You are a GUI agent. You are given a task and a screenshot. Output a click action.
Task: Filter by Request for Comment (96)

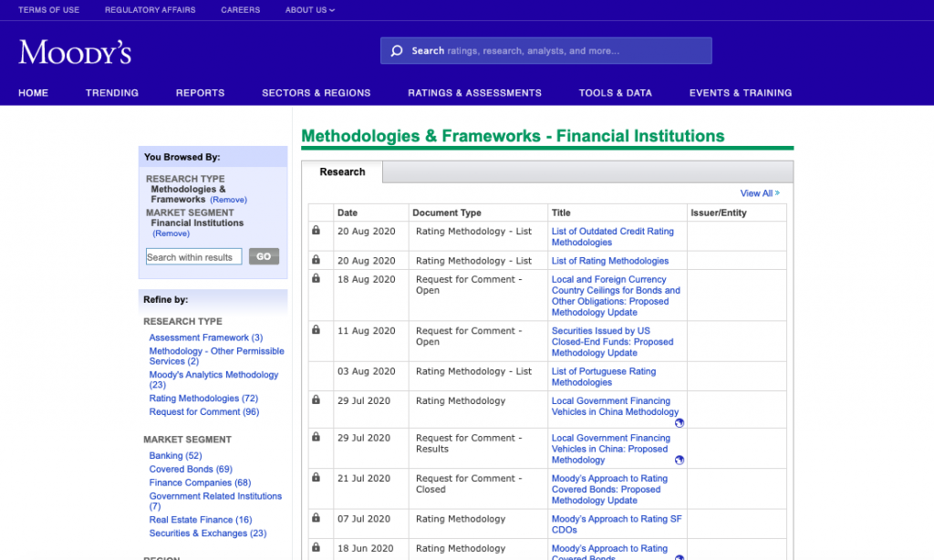204,412
